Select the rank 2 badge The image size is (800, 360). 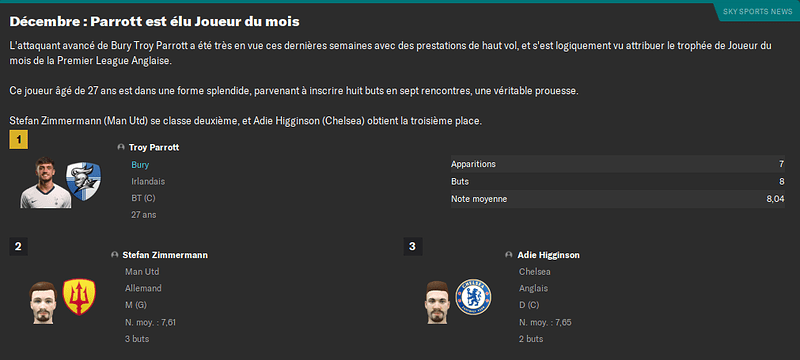tap(18, 247)
